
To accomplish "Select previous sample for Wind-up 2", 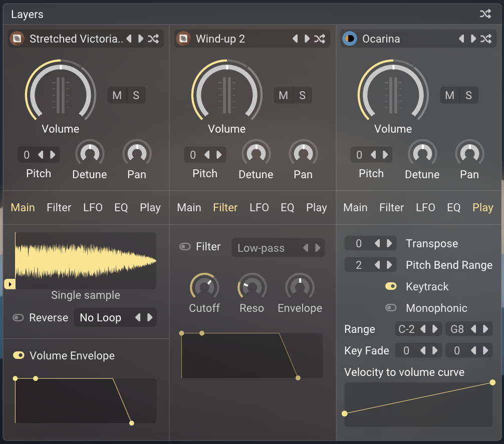I will (295, 39).
